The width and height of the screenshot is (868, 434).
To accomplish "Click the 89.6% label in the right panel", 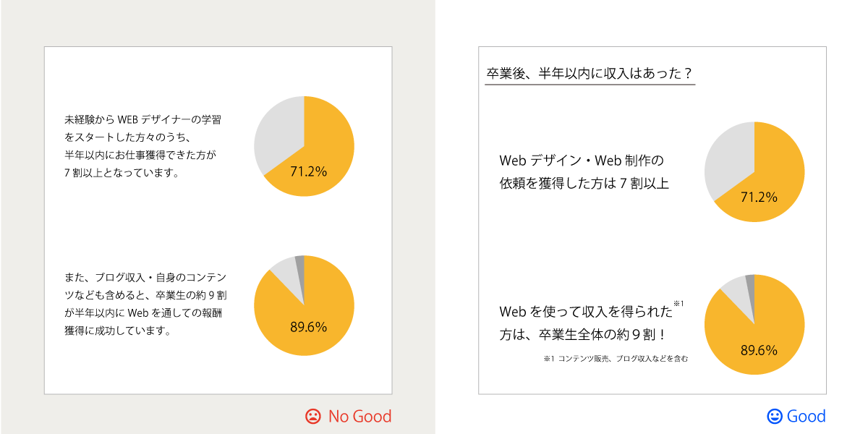I will (759, 351).
